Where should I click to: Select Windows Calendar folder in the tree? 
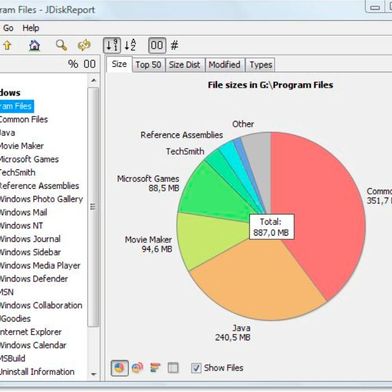33,345
